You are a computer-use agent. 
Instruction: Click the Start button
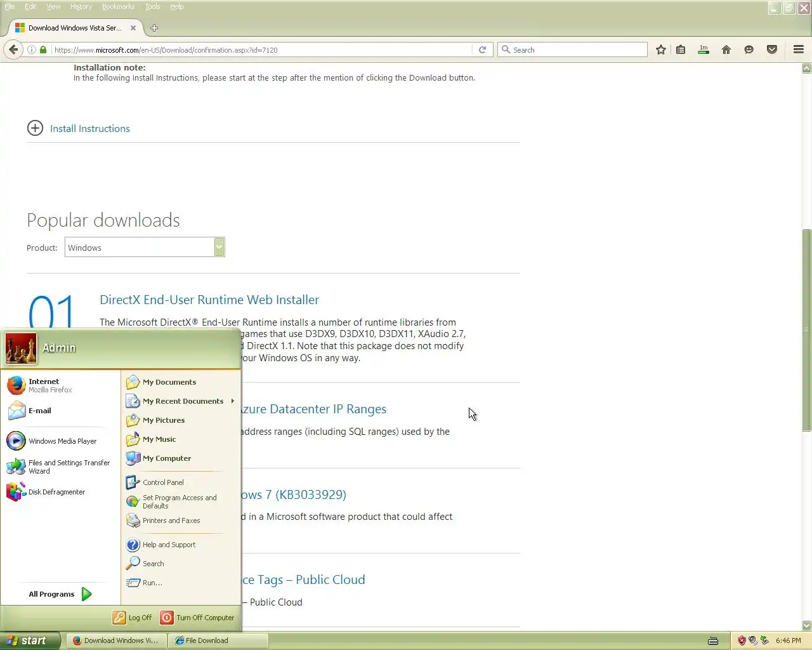30,640
